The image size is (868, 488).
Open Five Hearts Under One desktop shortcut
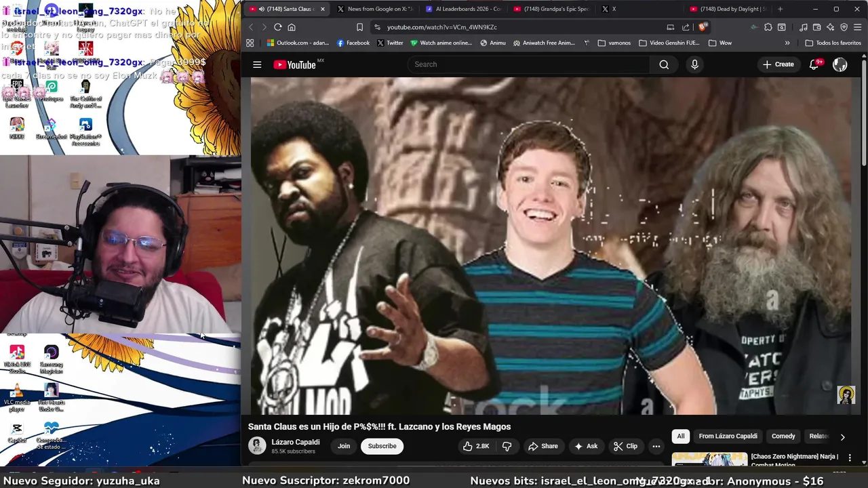pos(52,398)
